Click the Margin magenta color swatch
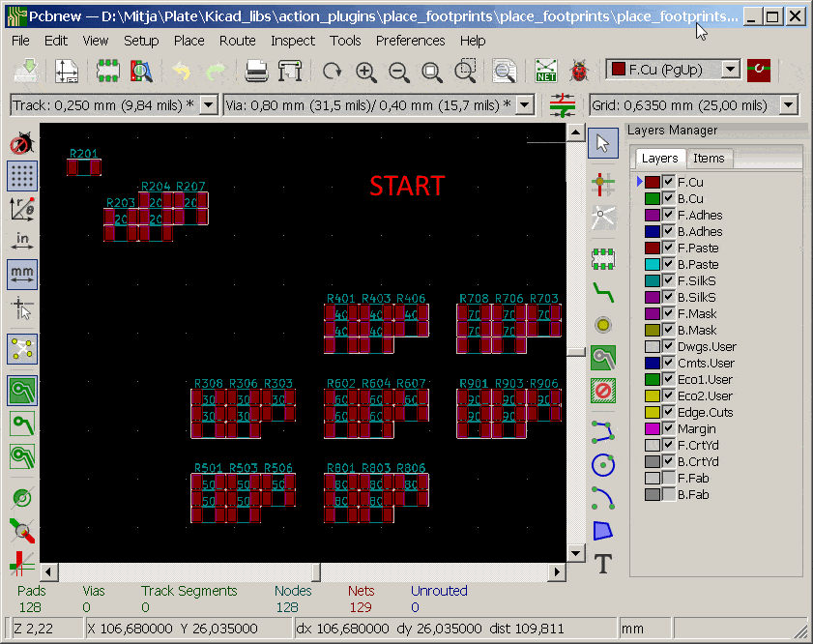813x644 pixels. pos(653,428)
